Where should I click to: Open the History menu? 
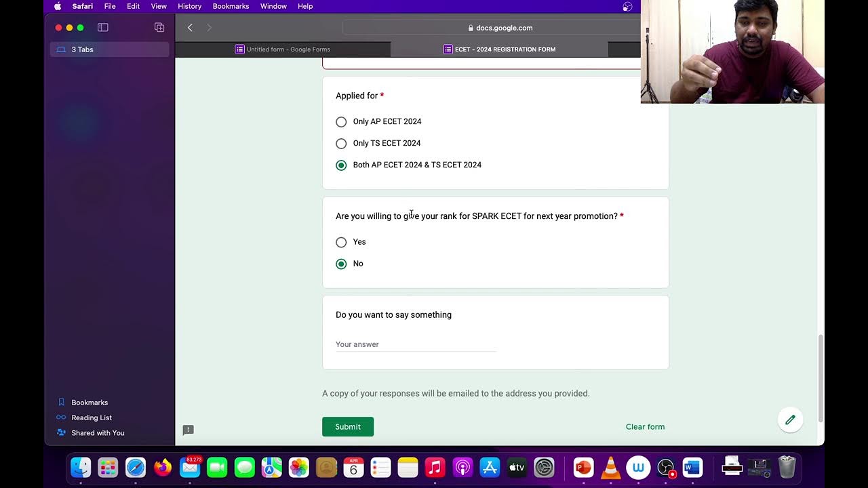189,6
